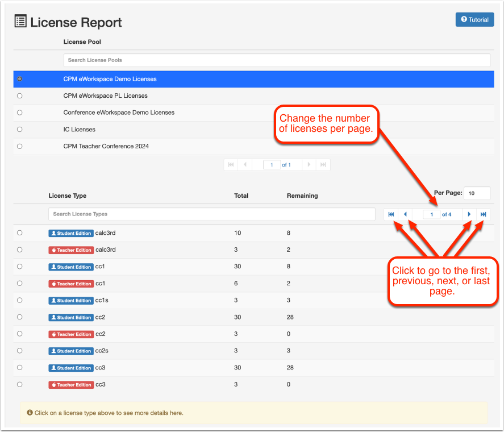Click the License Pool column header
This screenshot has height=432, width=504.
(x=82, y=42)
